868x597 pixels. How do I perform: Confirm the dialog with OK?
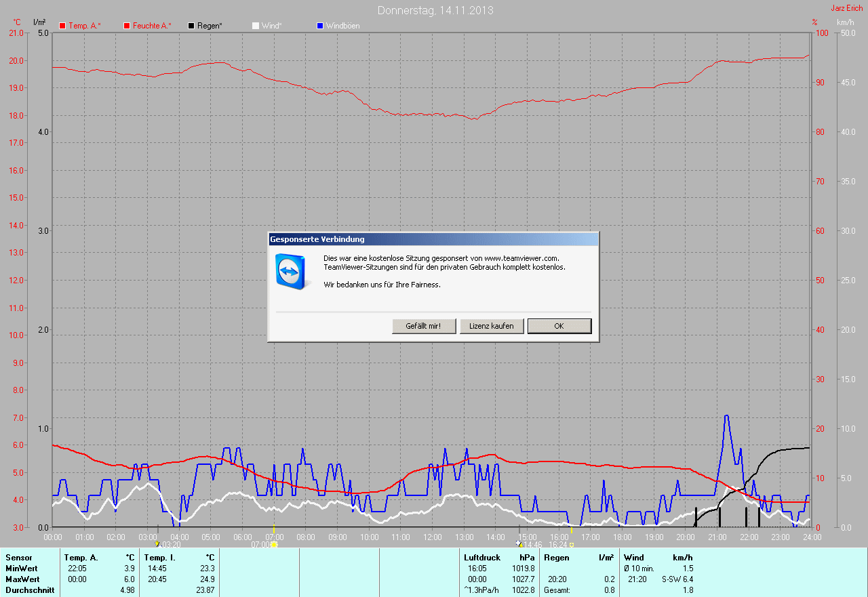point(559,326)
